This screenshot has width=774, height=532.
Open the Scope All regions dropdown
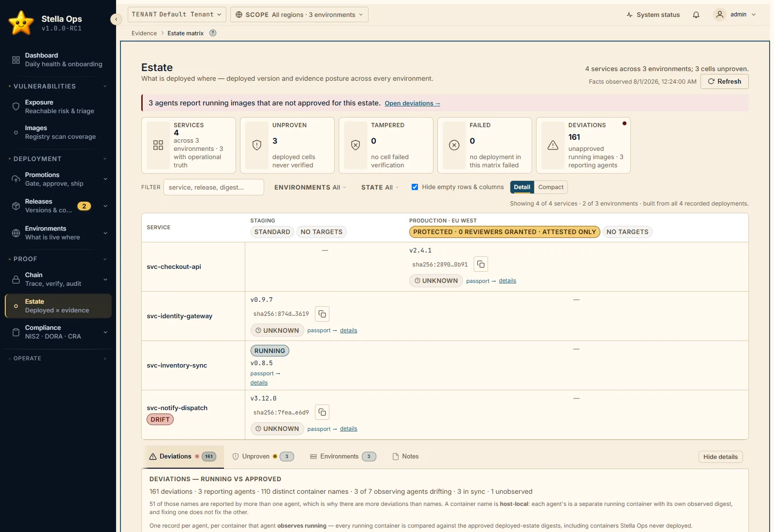tap(299, 15)
